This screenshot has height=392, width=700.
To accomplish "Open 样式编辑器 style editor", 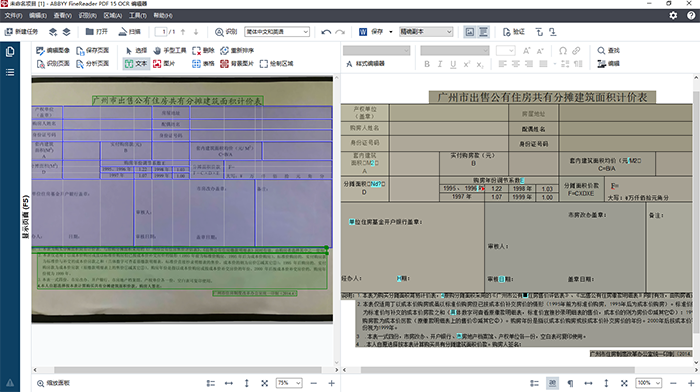I will 365,64.
